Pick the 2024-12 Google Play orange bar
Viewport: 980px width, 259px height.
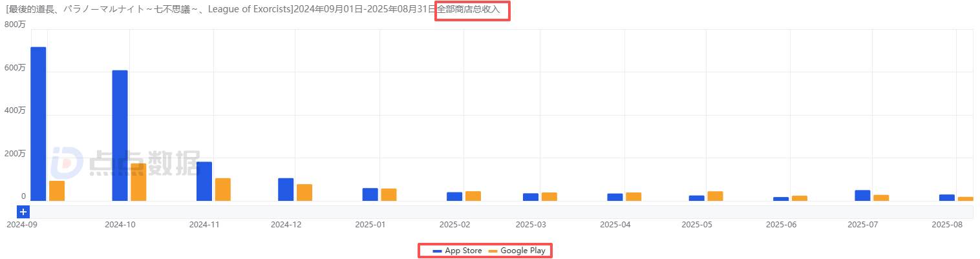(x=304, y=192)
